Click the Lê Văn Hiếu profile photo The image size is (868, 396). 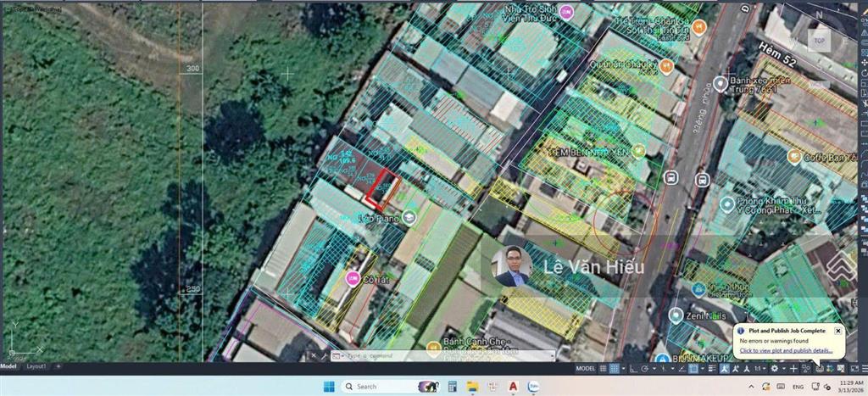pos(513,266)
